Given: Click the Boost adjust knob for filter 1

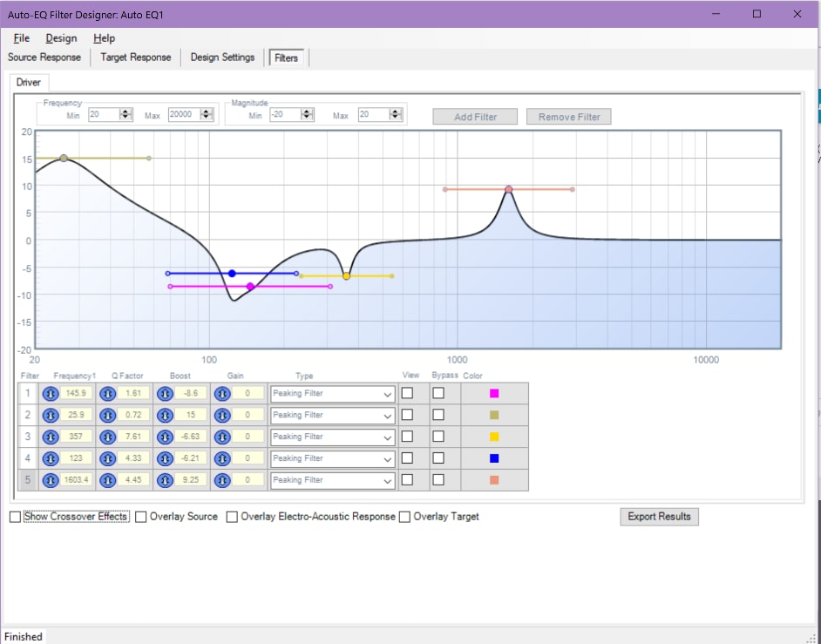Looking at the screenshot, I should [x=165, y=394].
